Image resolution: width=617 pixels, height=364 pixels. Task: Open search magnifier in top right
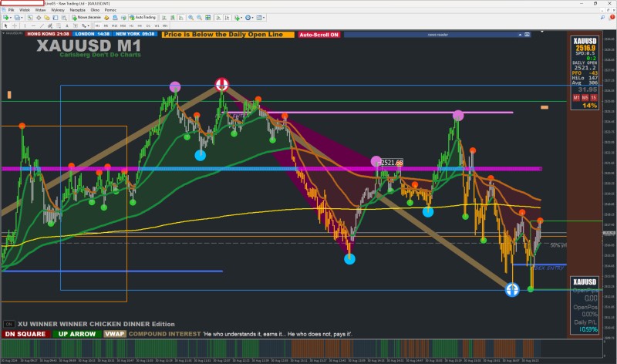point(602,17)
